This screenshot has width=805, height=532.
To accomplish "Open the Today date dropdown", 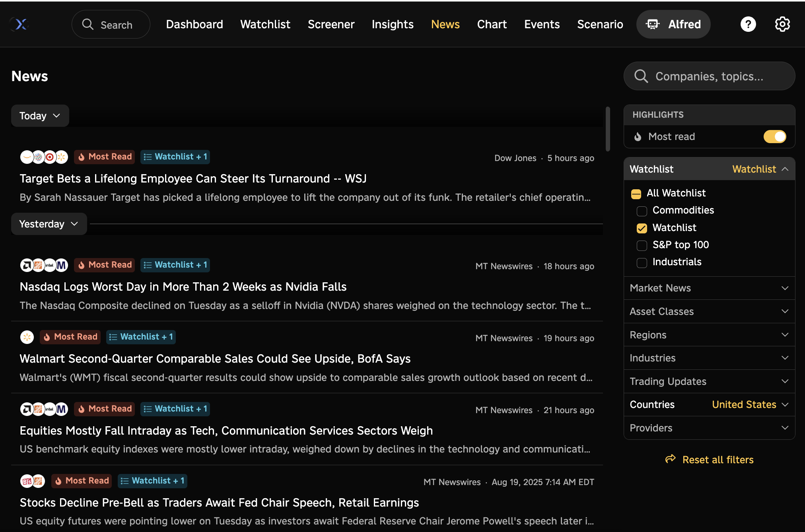I will pos(40,116).
